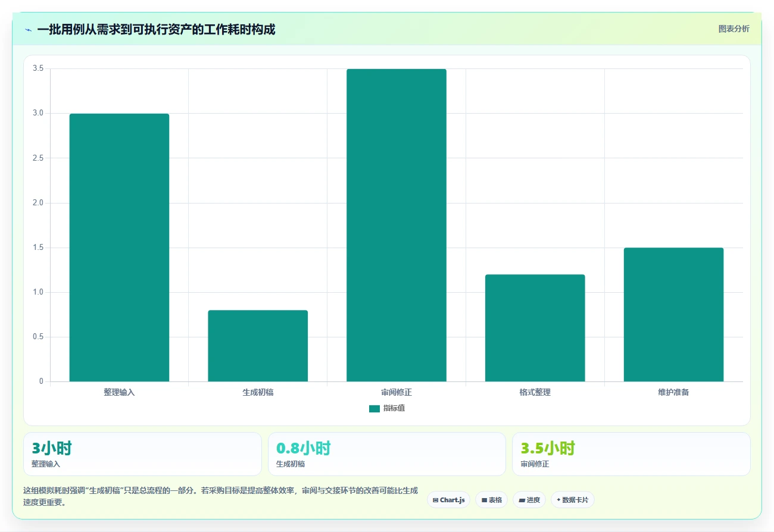
Task: Click the 格式整理 x-axis label
Action: [535, 393]
